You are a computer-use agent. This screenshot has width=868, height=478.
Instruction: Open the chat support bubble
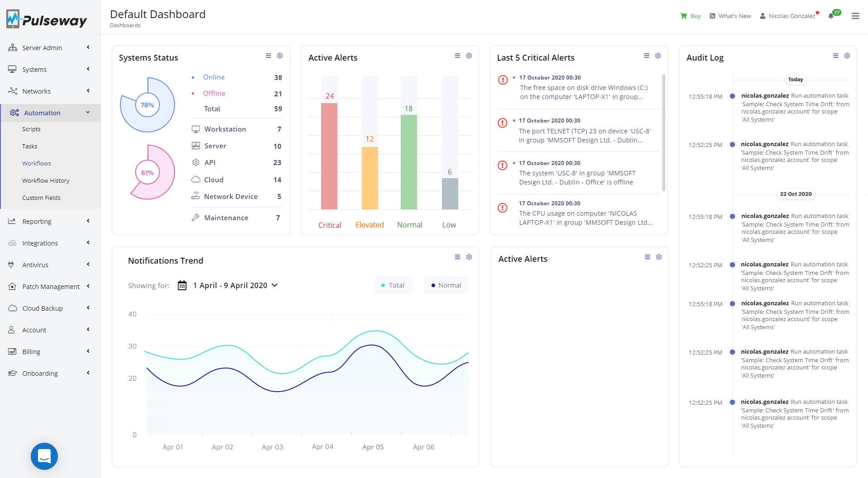click(x=44, y=456)
